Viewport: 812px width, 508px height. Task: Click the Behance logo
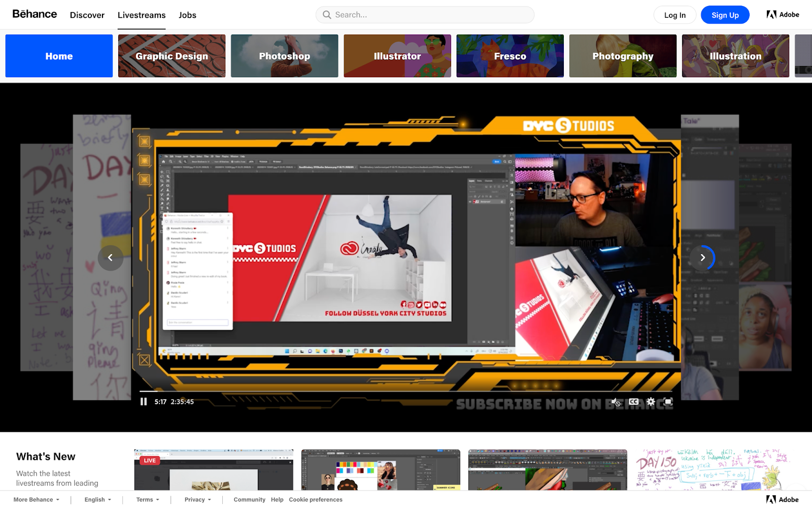[x=35, y=14]
